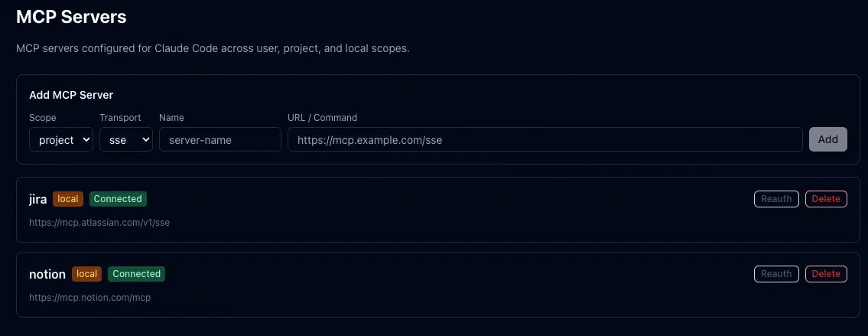Click the local badge next to jira

pos(68,199)
